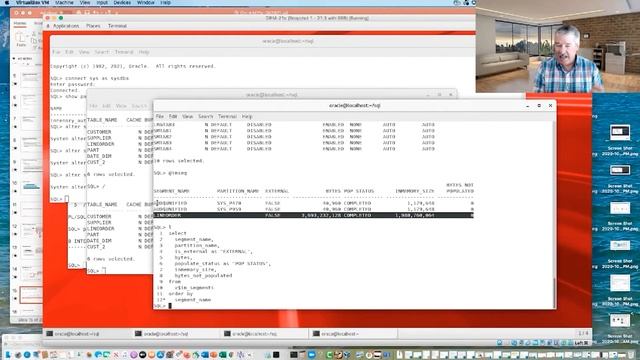Open the Terminal app menu in GNOME bar

(x=117, y=26)
